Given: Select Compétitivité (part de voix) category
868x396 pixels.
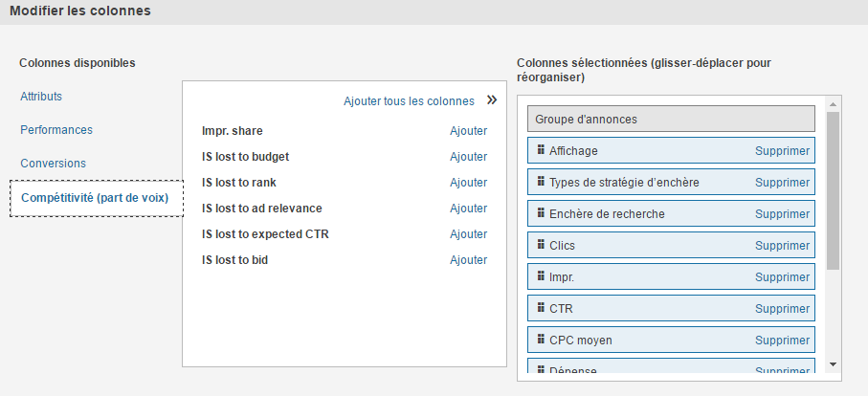Looking at the screenshot, I should coord(95,198).
